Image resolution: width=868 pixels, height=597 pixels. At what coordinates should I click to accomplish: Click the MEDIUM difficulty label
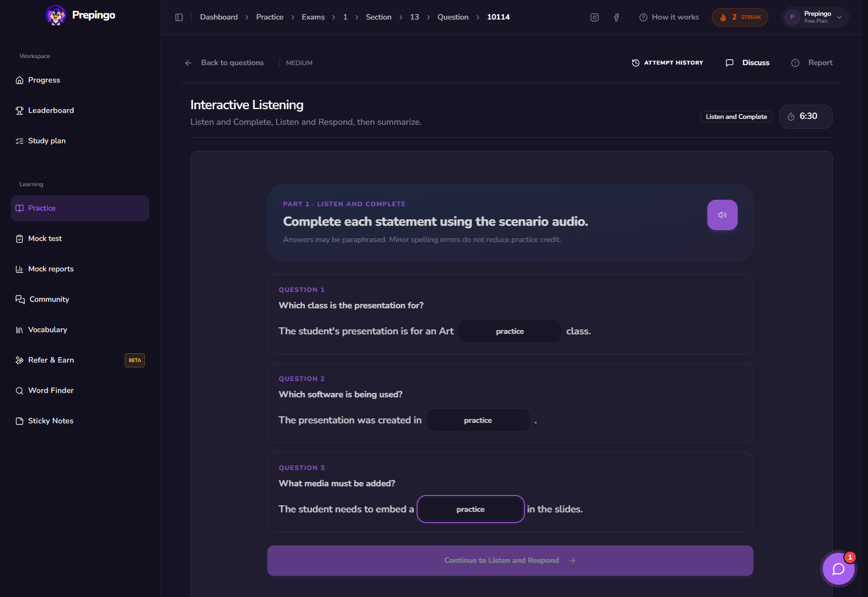point(299,63)
